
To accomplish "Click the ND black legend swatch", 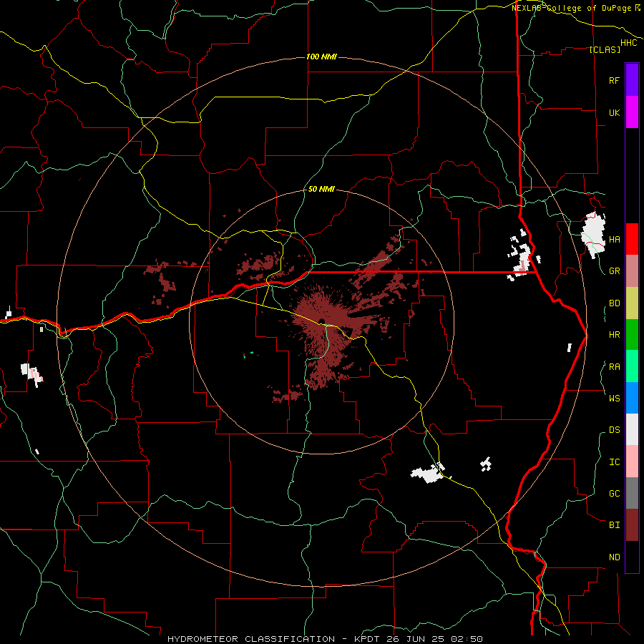I will click(x=632, y=557).
